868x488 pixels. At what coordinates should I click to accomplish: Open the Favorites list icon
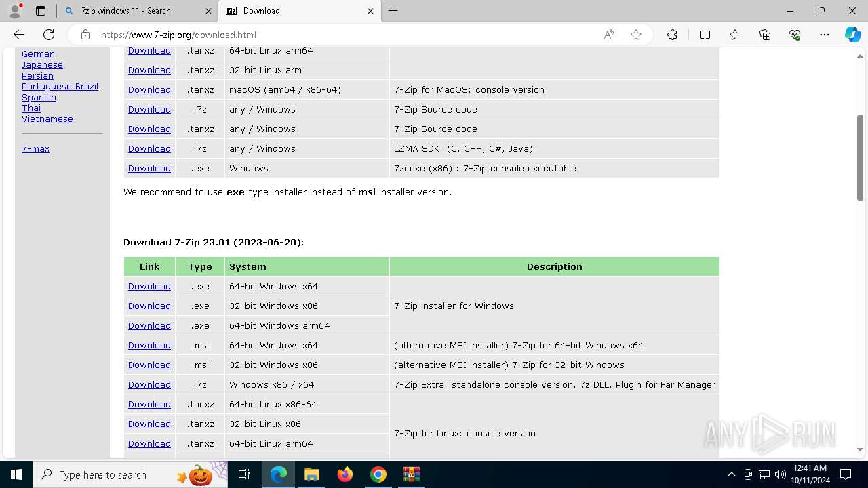point(735,35)
